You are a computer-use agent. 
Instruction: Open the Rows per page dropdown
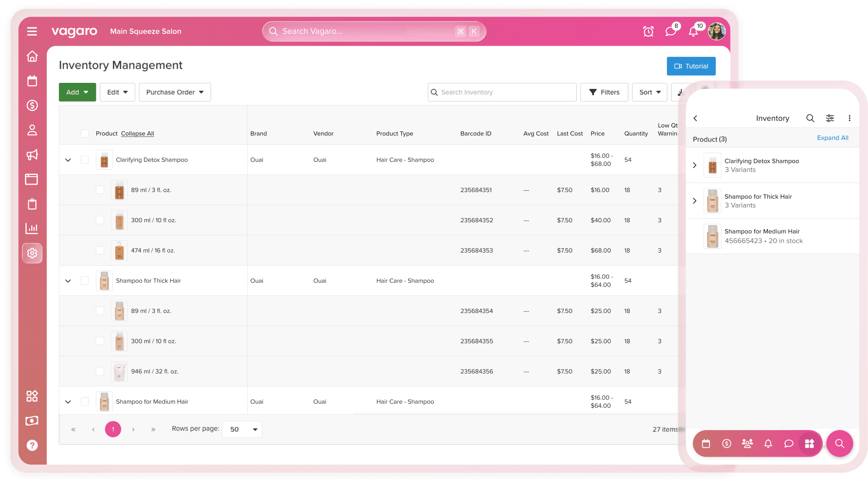click(242, 429)
